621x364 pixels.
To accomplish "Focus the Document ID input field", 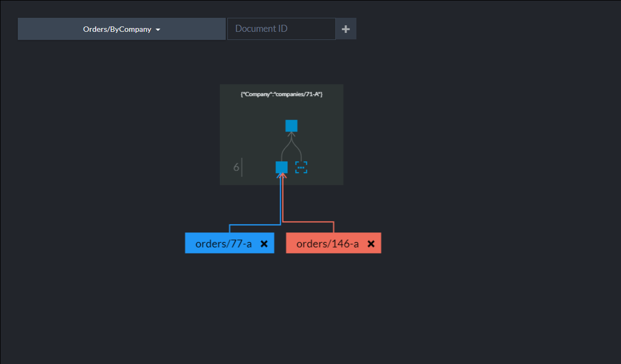I will (x=281, y=29).
